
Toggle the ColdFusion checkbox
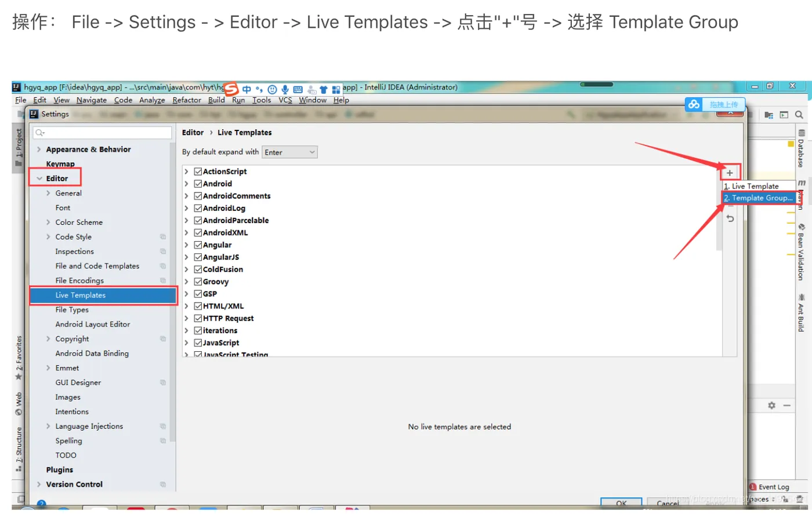pos(198,269)
